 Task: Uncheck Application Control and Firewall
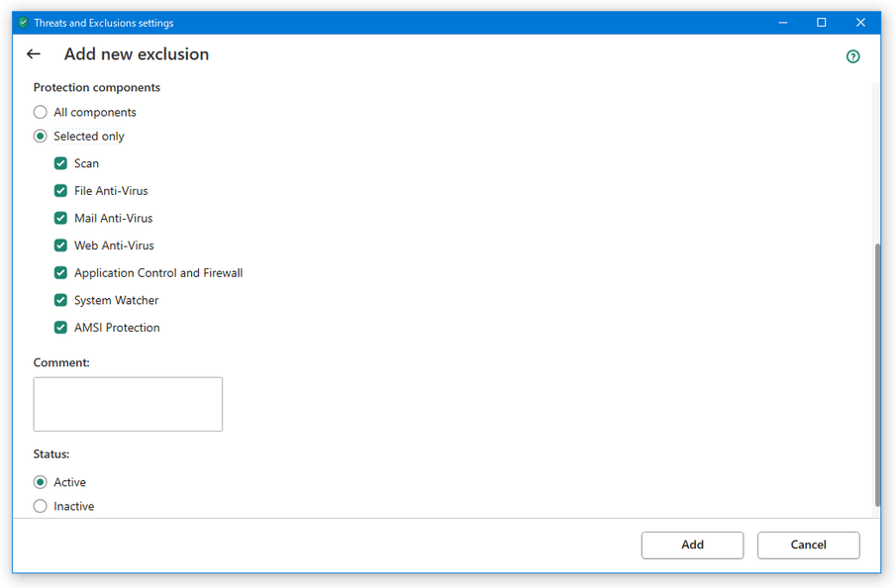coord(60,273)
